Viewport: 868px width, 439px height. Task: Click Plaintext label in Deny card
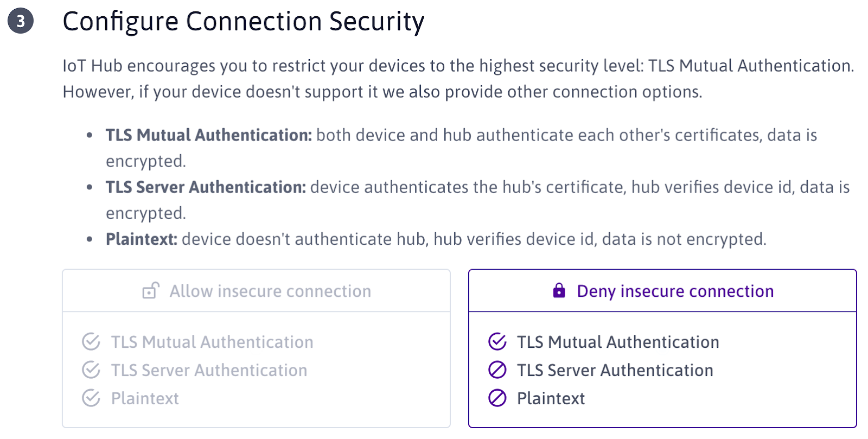pos(551,398)
